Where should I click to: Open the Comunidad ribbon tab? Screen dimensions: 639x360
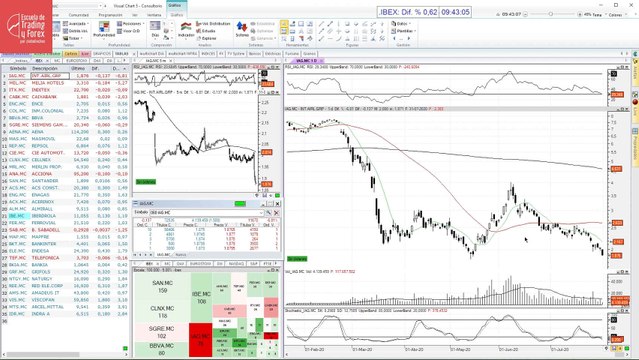(x=79, y=15)
